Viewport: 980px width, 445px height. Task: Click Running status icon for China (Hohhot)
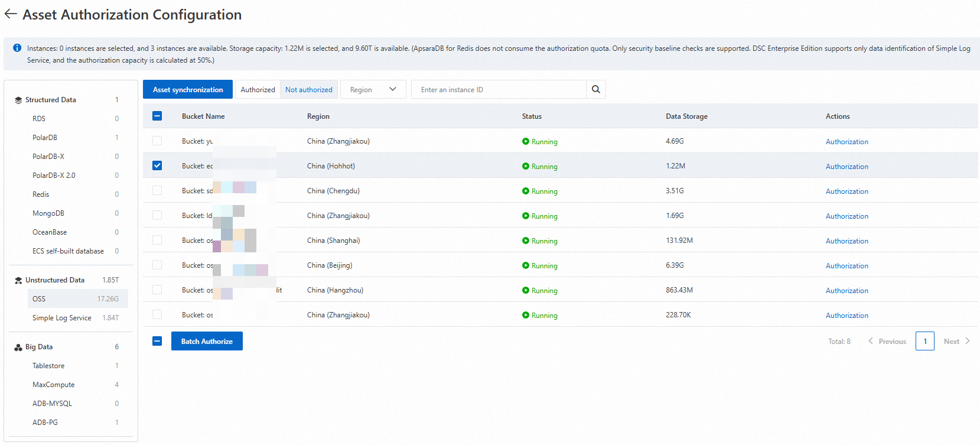coord(525,166)
